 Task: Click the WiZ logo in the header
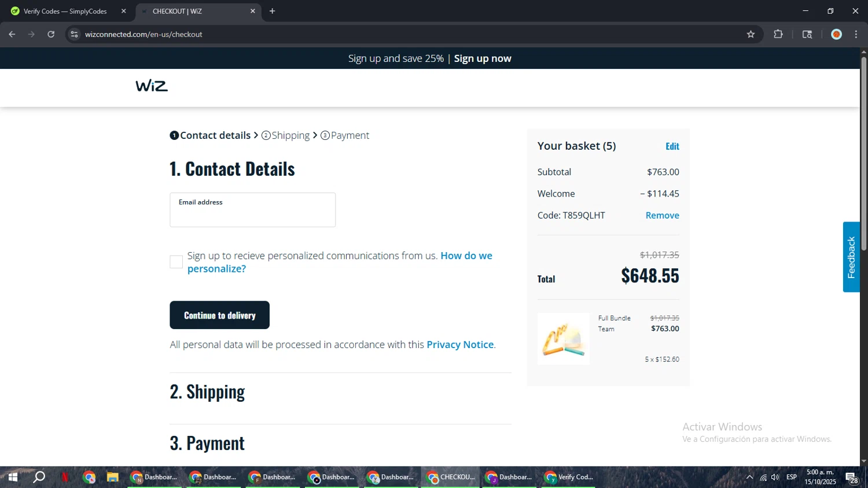(152, 86)
